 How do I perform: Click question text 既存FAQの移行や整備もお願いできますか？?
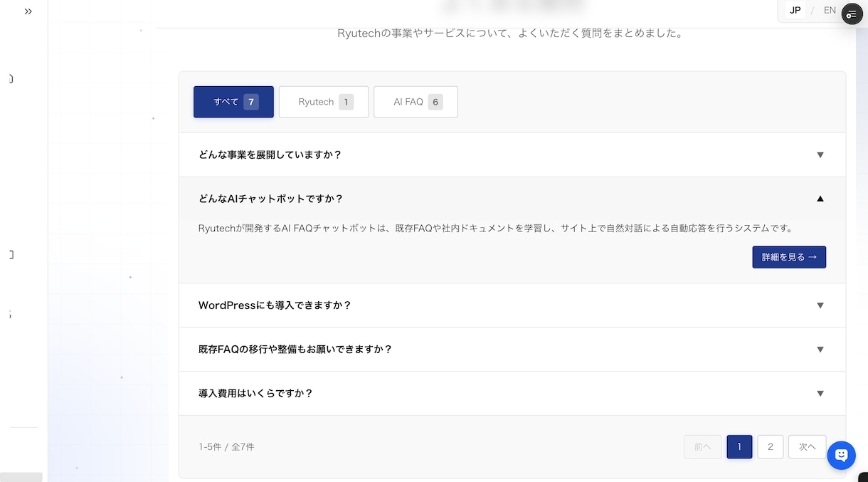tap(295, 350)
